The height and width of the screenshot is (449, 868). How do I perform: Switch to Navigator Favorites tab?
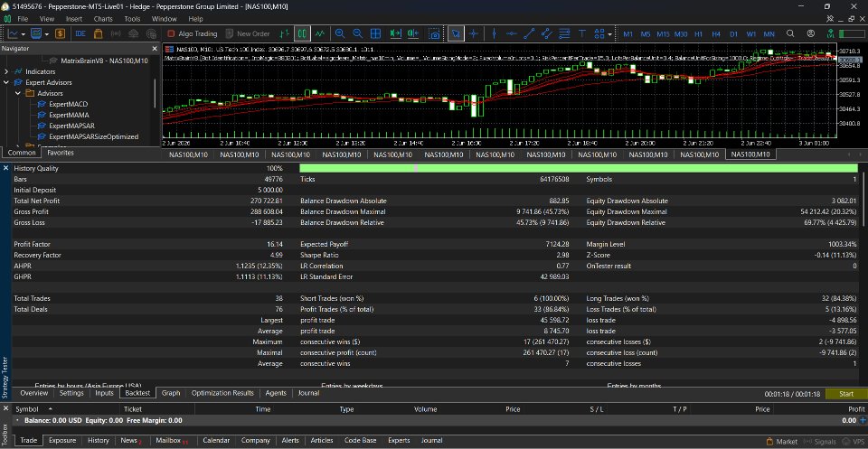click(61, 153)
